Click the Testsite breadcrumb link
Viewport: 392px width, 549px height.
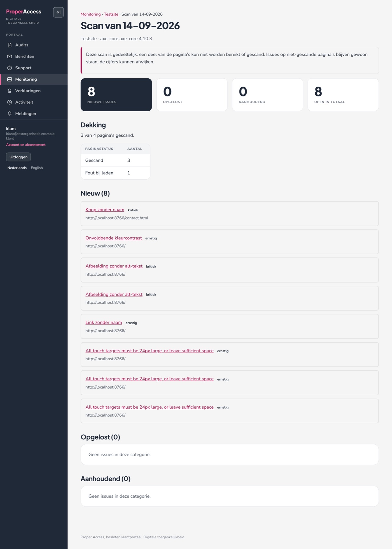coord(111,14)
